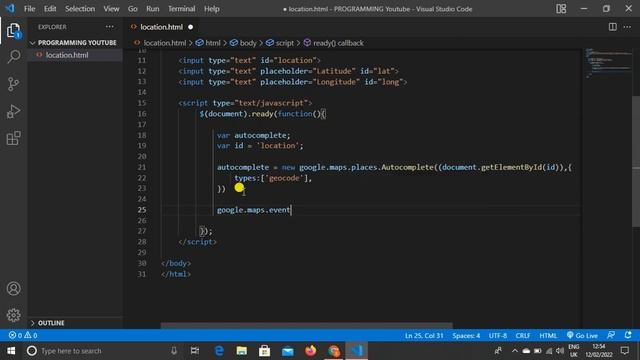Open the Extensions view

[13, 138]
